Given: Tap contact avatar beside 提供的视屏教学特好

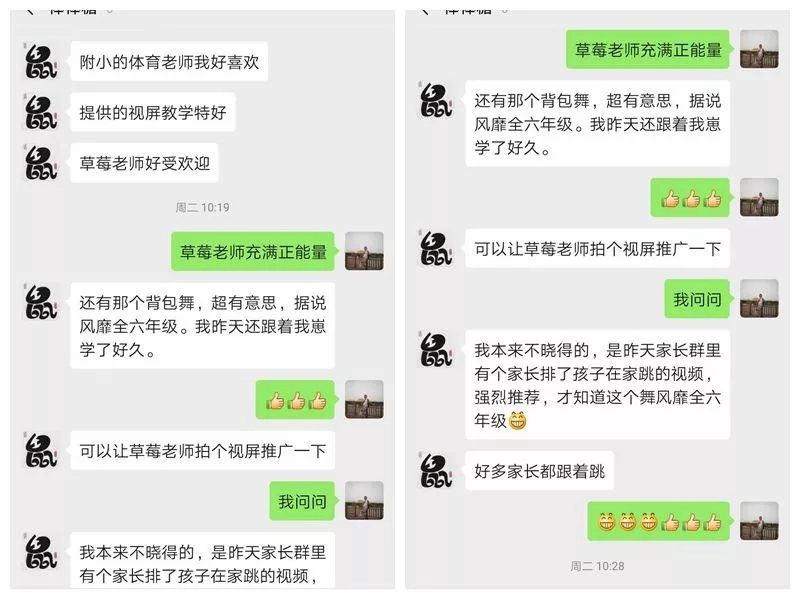Looking at the screenshot, I should 41,112.
